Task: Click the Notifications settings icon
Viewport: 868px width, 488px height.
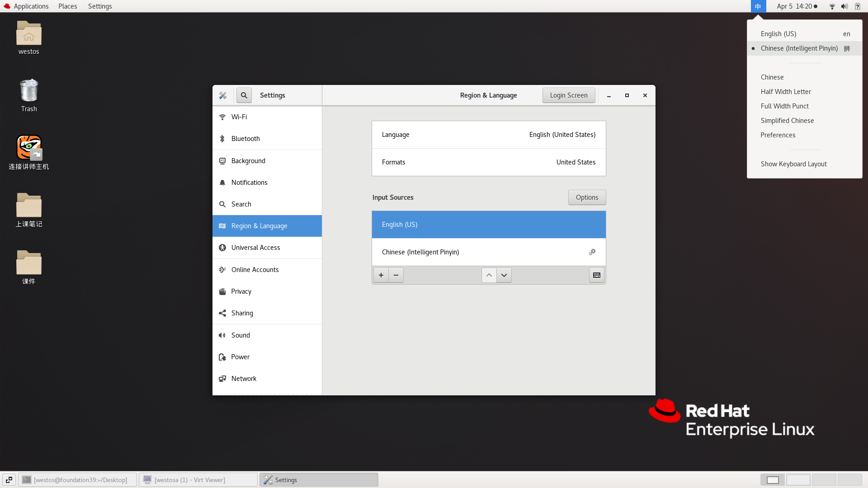Action: [x=223, y=183]
